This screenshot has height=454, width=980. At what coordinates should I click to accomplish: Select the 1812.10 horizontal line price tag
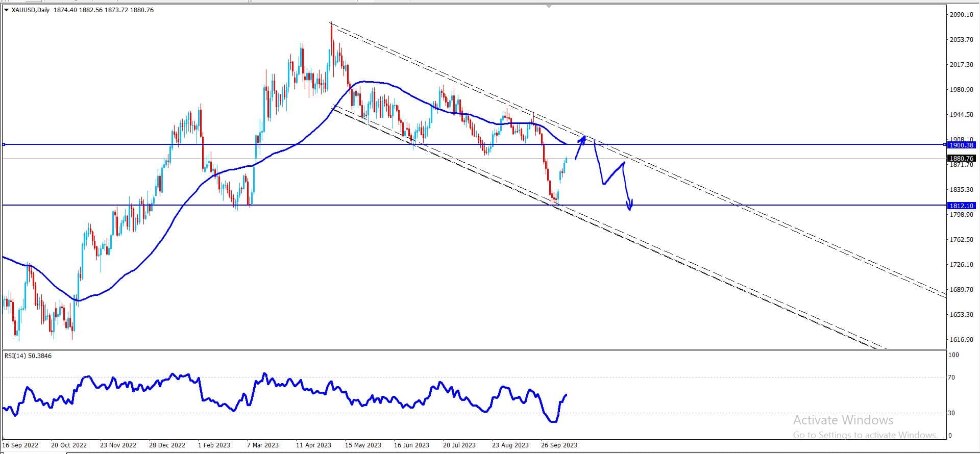962,206
